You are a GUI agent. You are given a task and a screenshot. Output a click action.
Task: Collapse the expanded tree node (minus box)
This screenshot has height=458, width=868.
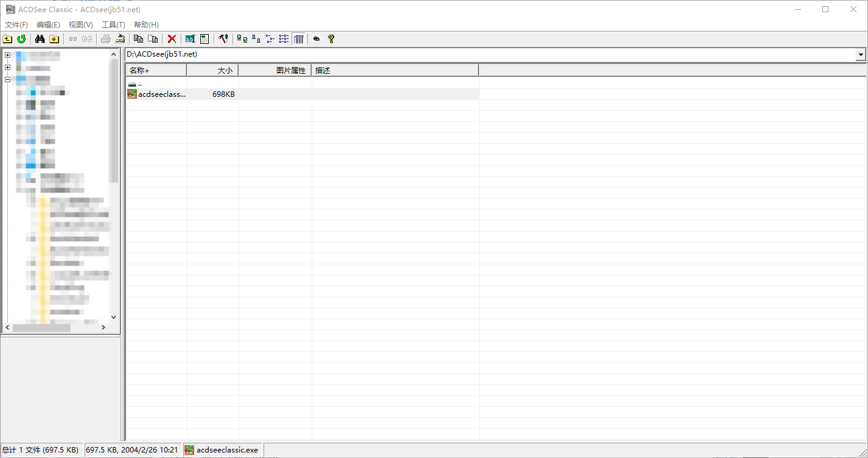8,79
